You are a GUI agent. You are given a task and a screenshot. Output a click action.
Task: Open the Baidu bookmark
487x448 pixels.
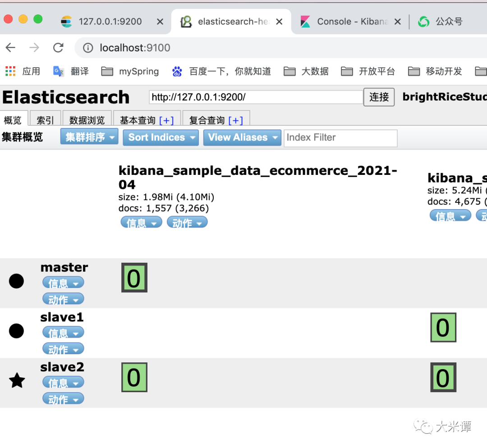pyautogui.click(x=221, y=71)
